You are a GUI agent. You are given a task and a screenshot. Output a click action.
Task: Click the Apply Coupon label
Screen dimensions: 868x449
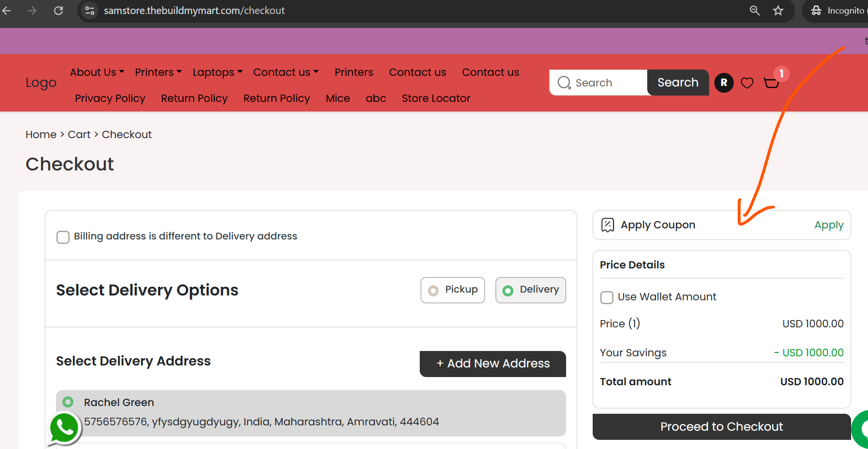tap(658, 225)
